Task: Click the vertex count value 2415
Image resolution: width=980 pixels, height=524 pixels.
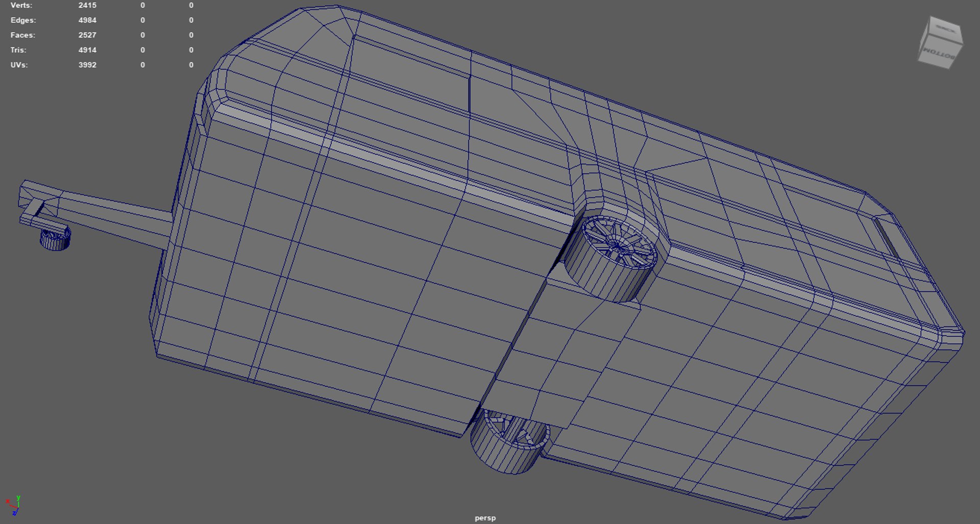Action: (87, 5)
